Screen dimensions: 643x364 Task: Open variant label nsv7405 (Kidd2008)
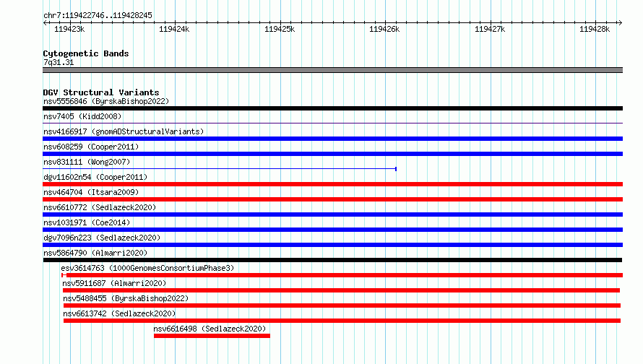(82, 116)
